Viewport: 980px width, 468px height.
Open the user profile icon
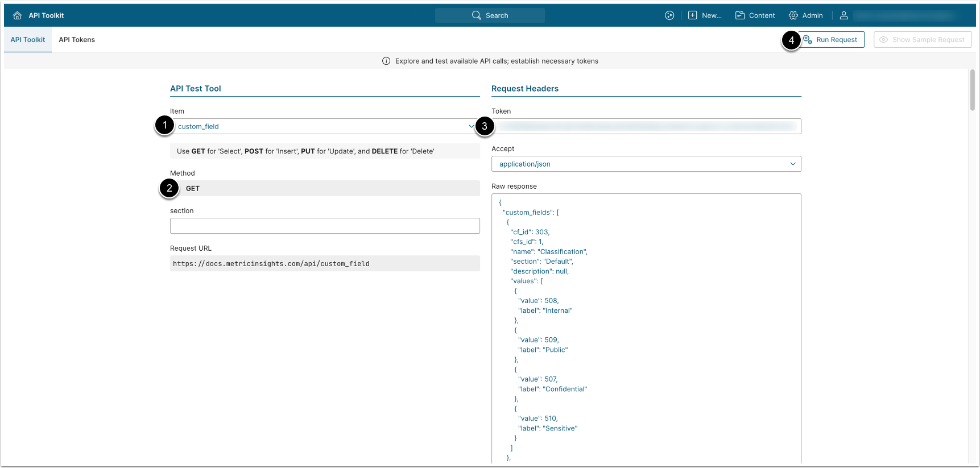843,15
